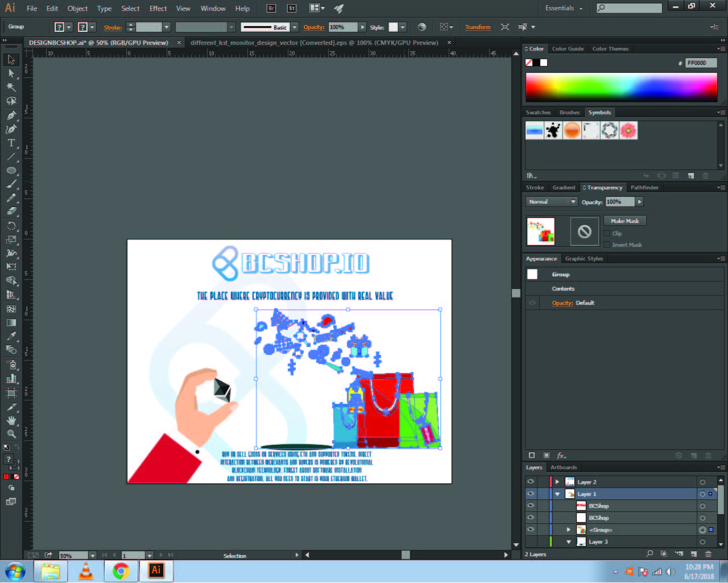Choose the Gradient tool
This screenshot has height=583, width=728.
pyautogui.click(x=11, y=322)
